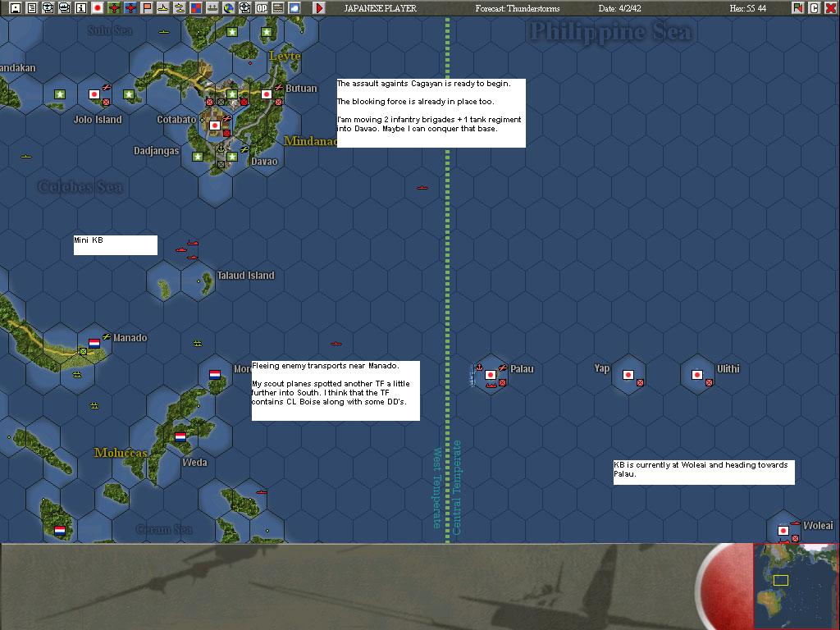Select the red ship east of Manado
Image resolution: width=840 pixels, height=630 pixels.
click(x=336, y=344)
